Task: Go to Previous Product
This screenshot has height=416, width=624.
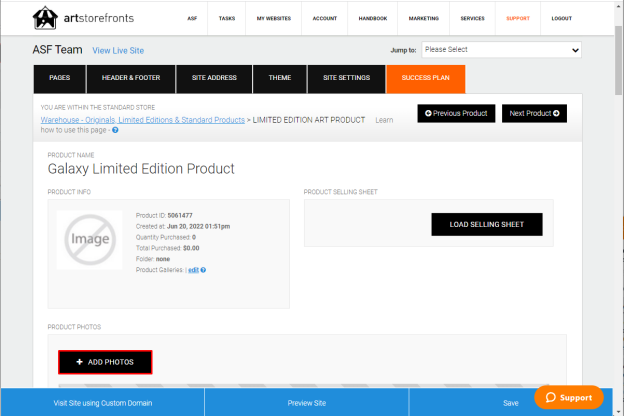Action: (x=456, y=113)
